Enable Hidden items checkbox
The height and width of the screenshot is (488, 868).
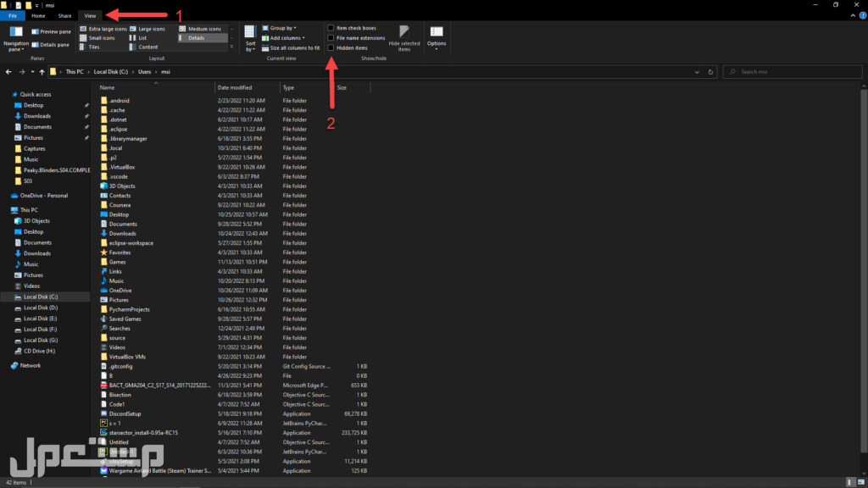331,48
